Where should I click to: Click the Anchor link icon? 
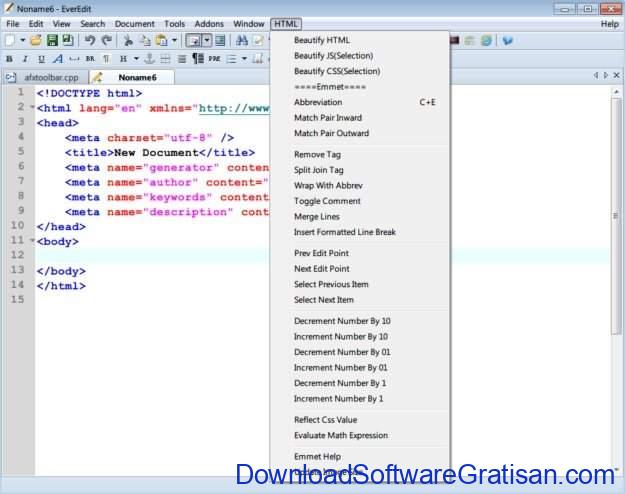[x=149, y=59]
